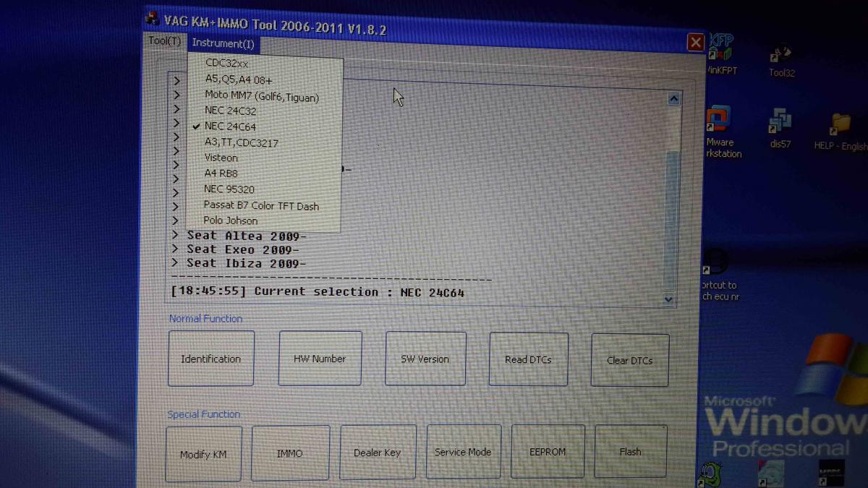Click the Identification button
Viewport: 868px width, 488px height.
(211, 359)
